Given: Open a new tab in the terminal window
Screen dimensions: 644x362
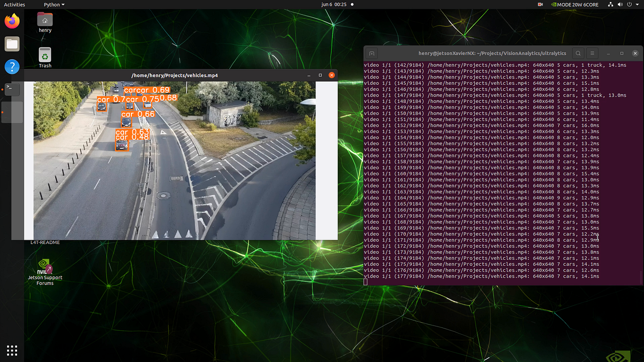Looking at the screenshot, I should click(x=372, y=54).
